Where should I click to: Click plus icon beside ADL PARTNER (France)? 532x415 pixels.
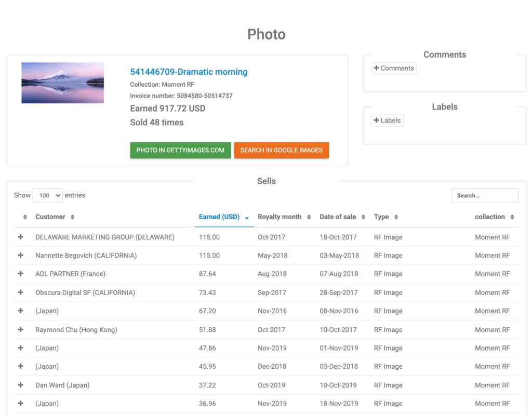coord(21,274)
